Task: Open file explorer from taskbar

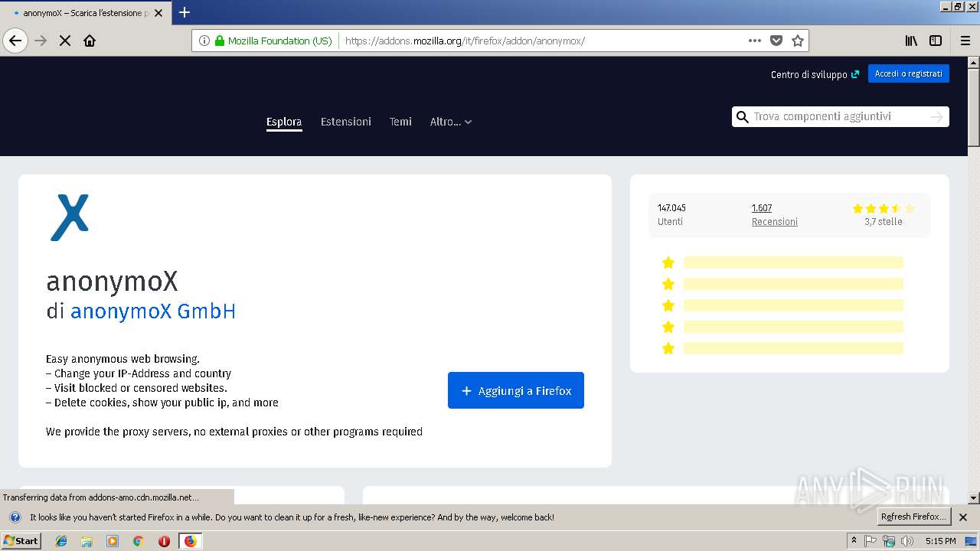Action: [87, 541]
